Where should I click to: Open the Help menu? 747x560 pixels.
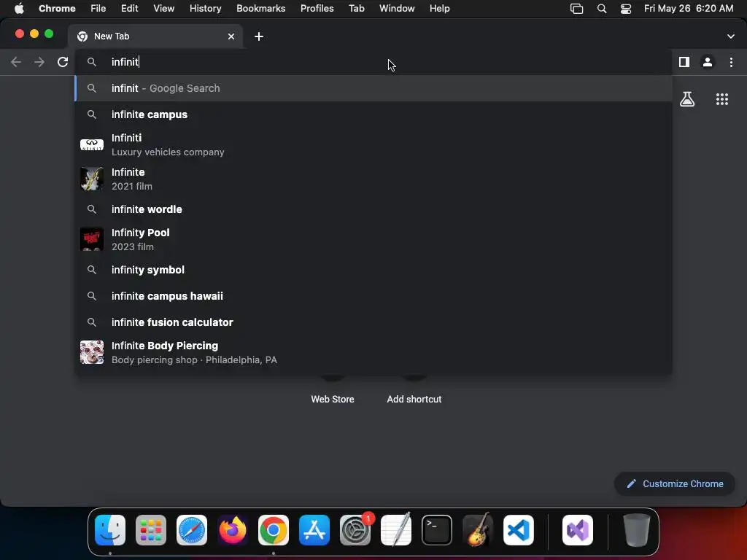pos(439,9)
